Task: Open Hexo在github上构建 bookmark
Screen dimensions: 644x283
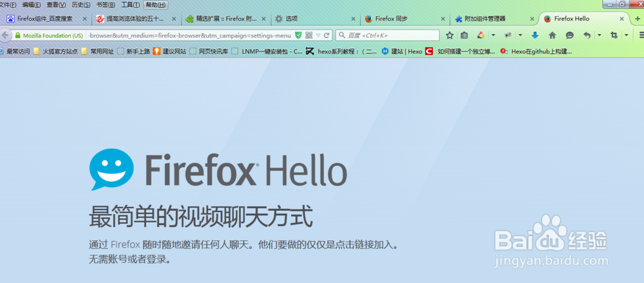Action: pyautogui.click(x=536, y=52)
